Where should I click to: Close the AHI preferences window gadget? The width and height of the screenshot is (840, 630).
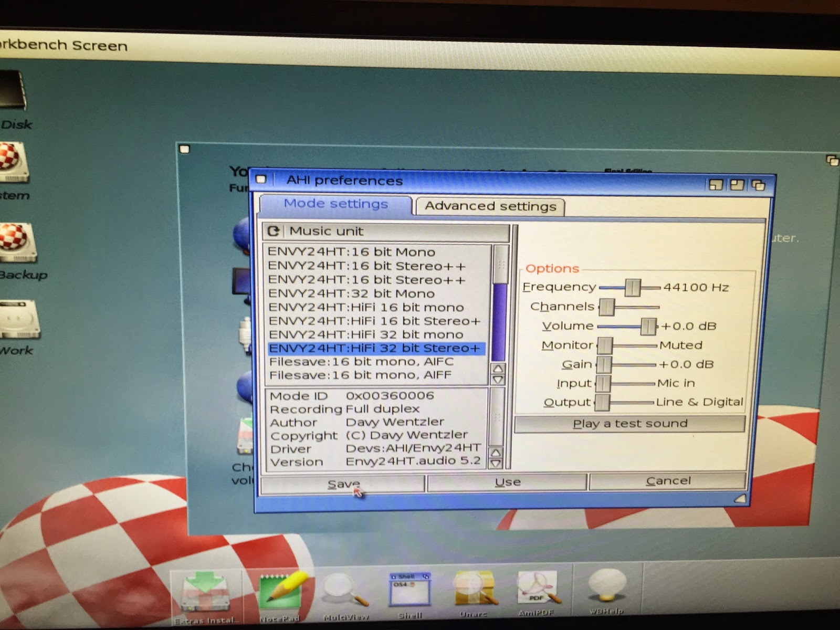coord(261,180)
